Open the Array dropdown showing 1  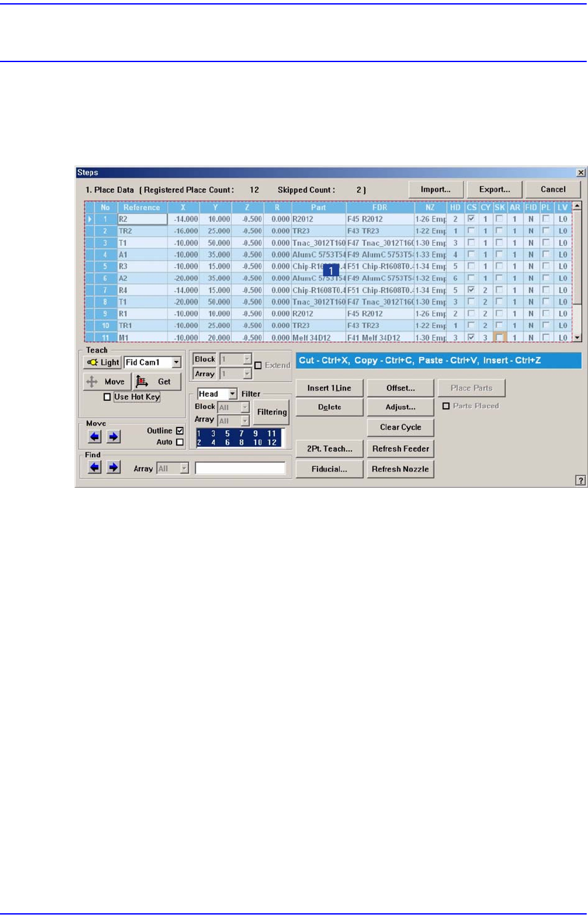click(246, 374)
